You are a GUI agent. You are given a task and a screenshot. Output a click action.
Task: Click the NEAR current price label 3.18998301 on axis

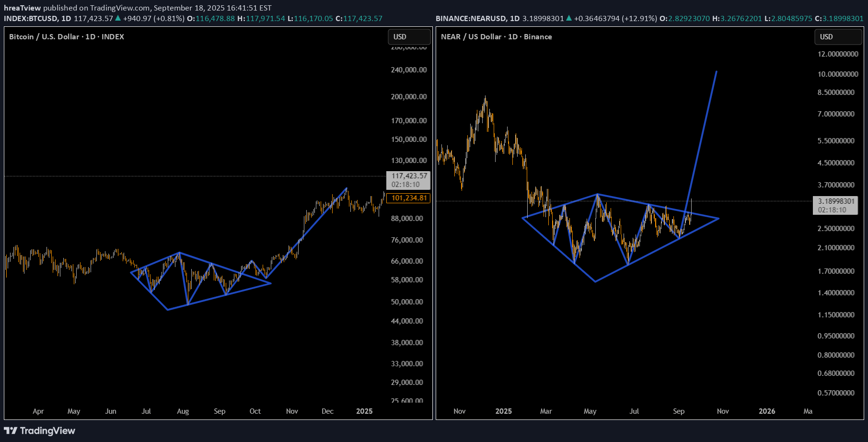point(835,206)
